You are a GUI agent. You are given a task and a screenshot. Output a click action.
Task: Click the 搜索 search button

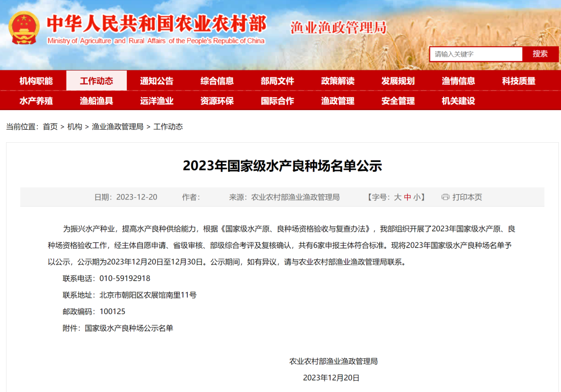tap(540, 54)
